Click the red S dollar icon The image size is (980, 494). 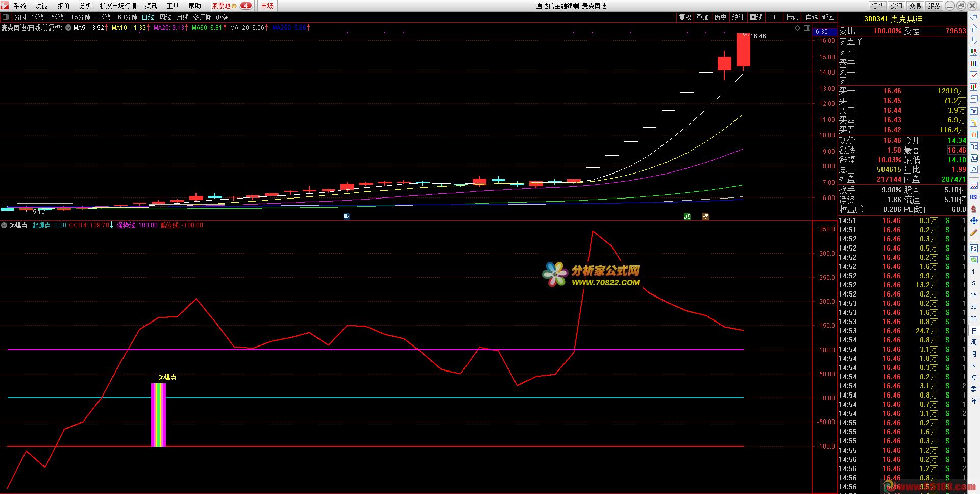(x=973, y=209)
